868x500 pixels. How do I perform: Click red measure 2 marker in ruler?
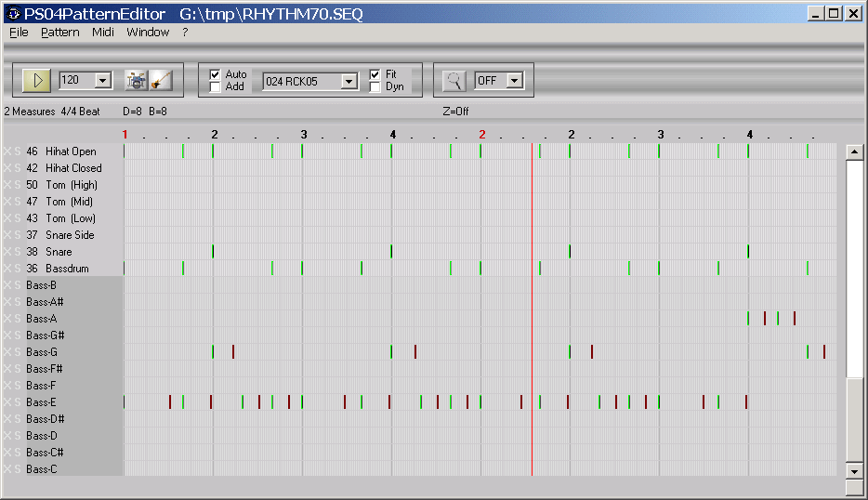tap(482, 134)
